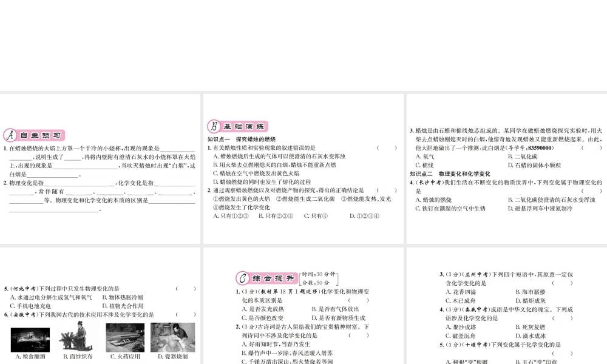This screenshot has height=364, width=607.
Task: Click the answer bracket of '有关蜡烛性质和实验现象的叙述错误的是'
Action: click(x=387, y=148)
